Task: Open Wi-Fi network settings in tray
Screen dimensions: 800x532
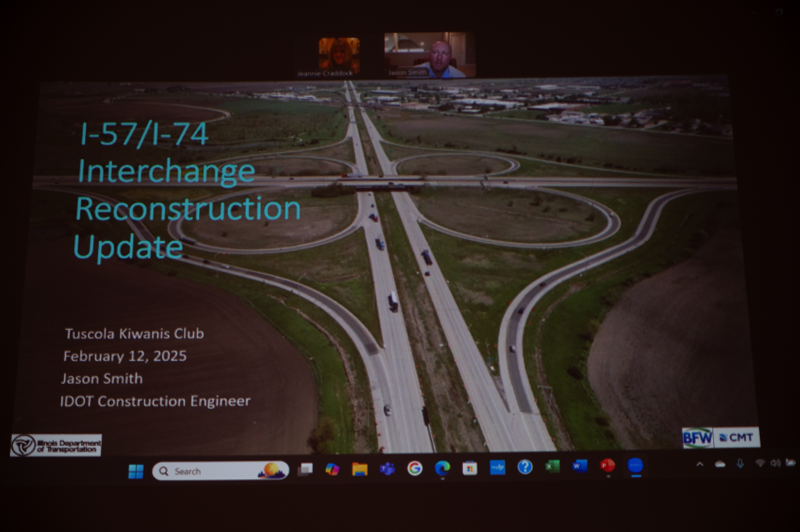Action: [x=760, y=463]
